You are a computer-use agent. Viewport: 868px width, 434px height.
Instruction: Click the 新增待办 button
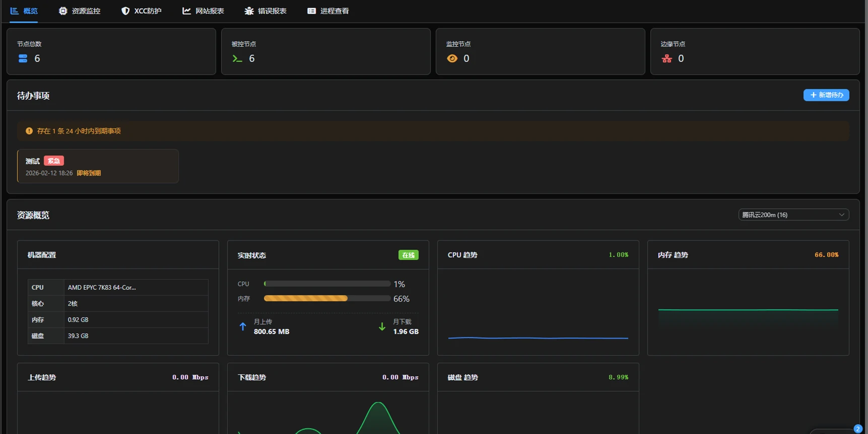826,95
